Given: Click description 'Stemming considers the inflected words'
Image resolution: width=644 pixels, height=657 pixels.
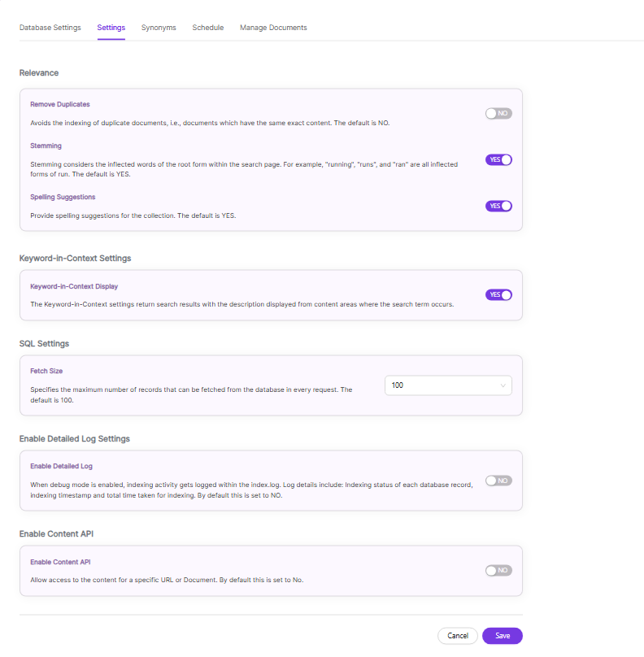Looking at the screenshot, I should click(x=244, y=169).
